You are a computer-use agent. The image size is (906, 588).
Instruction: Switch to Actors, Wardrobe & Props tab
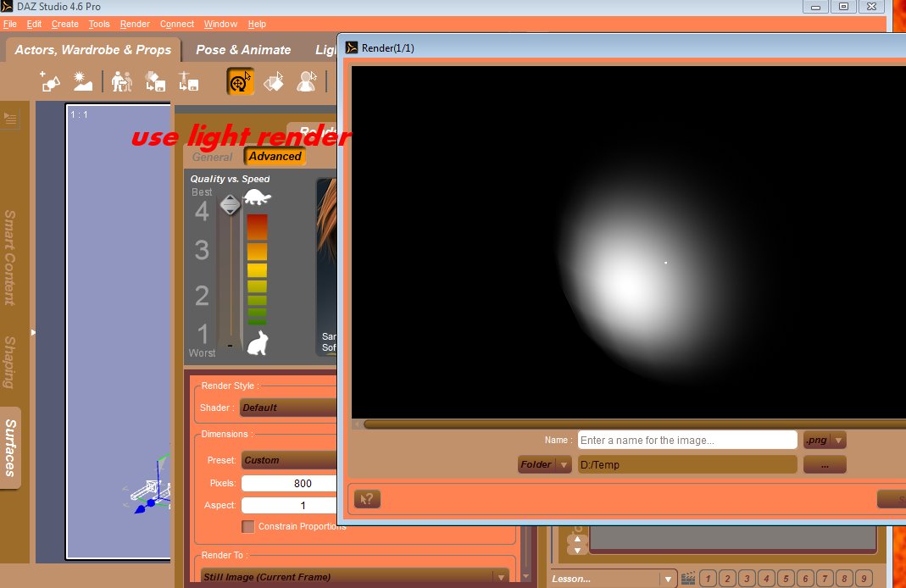point(93,50)
